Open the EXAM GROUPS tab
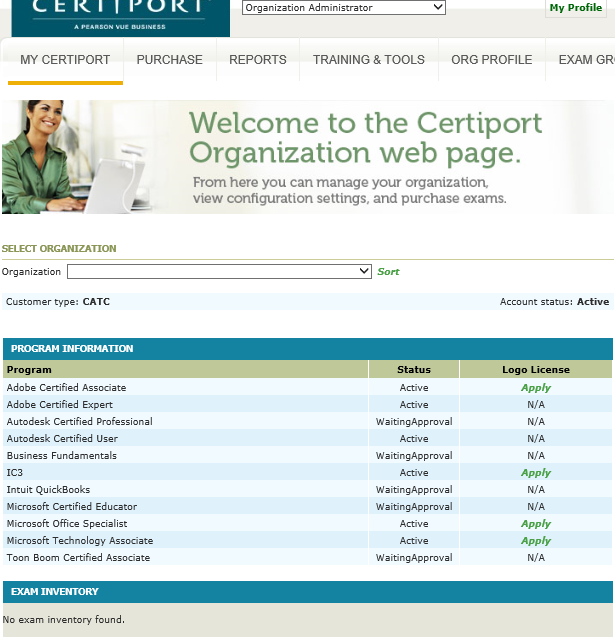 coord(586,60)
